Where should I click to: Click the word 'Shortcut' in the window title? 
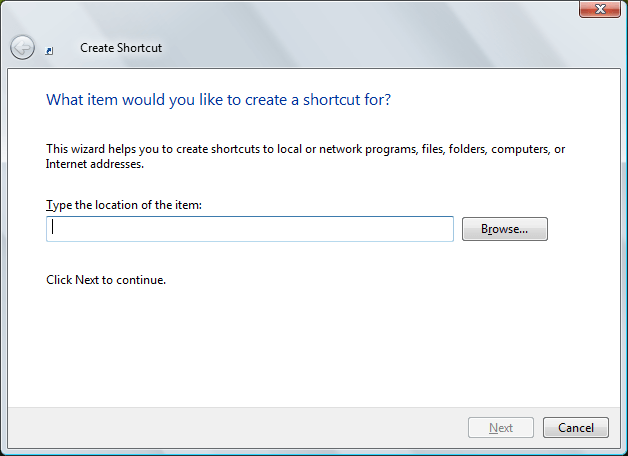[139, 48]
